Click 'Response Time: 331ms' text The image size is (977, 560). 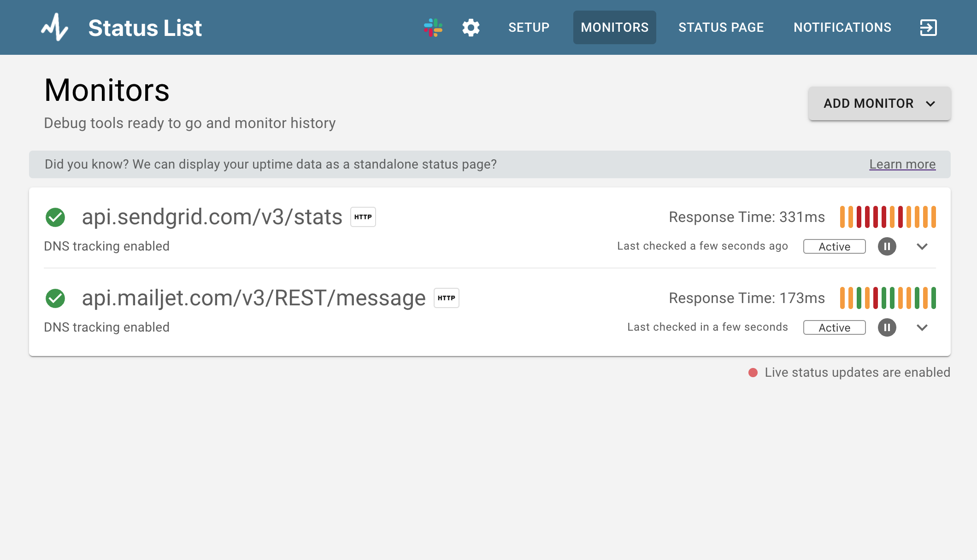click(x=747, y=217)
